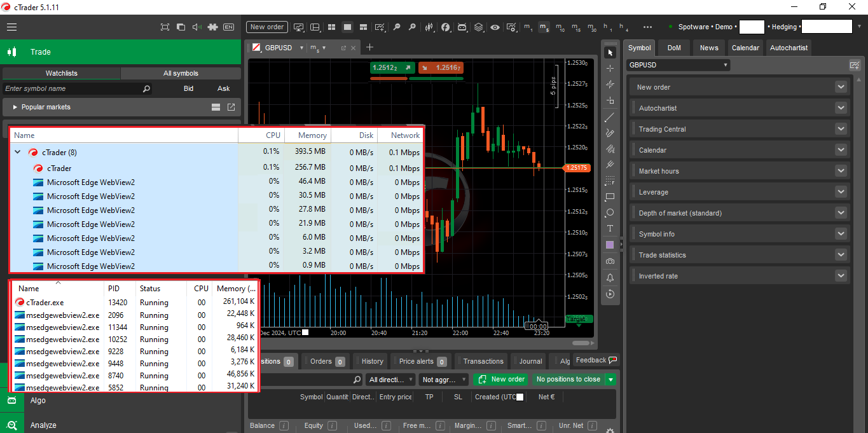The width and height of the screenshot is (868, 433).
Task: Collapse the cTrader (8) process group
Action: click(x=18, y=153)
